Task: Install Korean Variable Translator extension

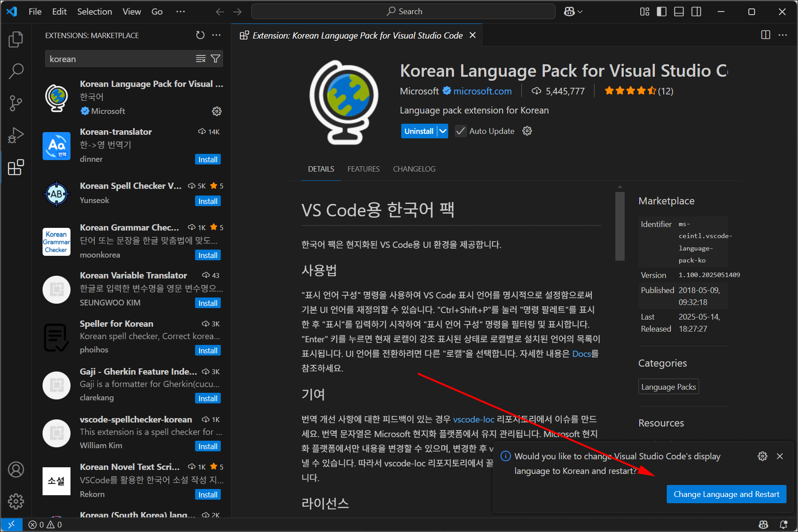Action: [208, 303]
